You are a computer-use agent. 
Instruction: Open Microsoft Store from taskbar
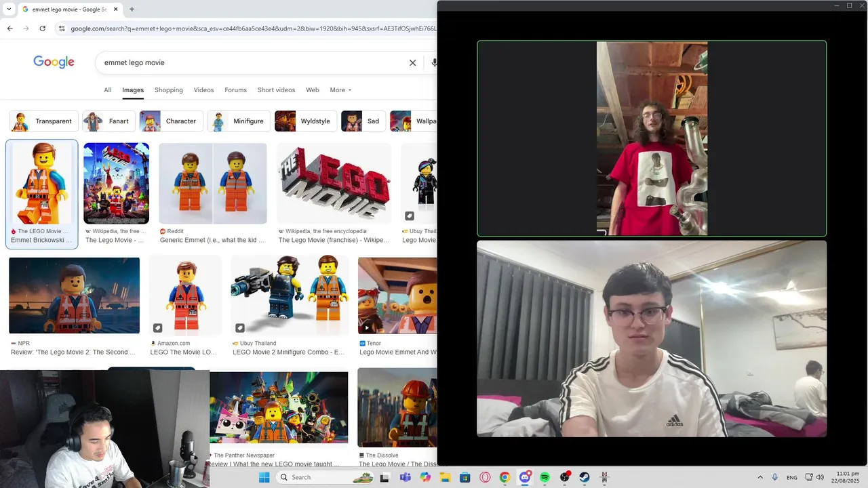pos(465,477)
